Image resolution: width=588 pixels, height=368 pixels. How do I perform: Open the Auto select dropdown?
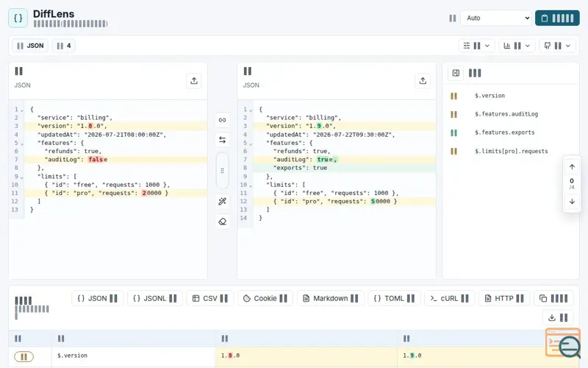click(x=495, y=18)
